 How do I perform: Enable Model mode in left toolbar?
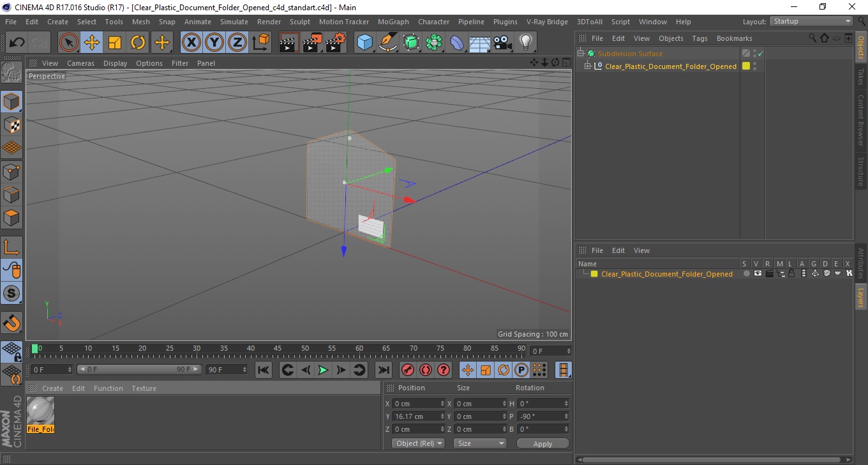(x=11, y=102)
